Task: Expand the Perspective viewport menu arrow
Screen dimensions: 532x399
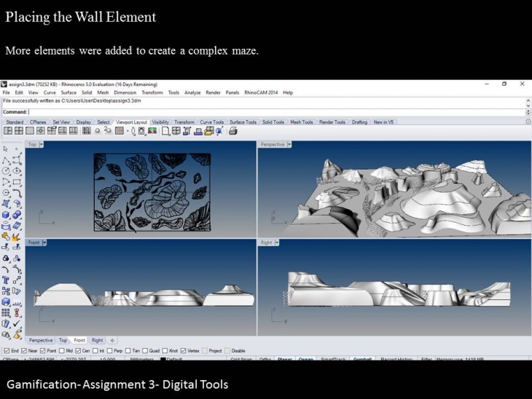Action: (289, 144)
